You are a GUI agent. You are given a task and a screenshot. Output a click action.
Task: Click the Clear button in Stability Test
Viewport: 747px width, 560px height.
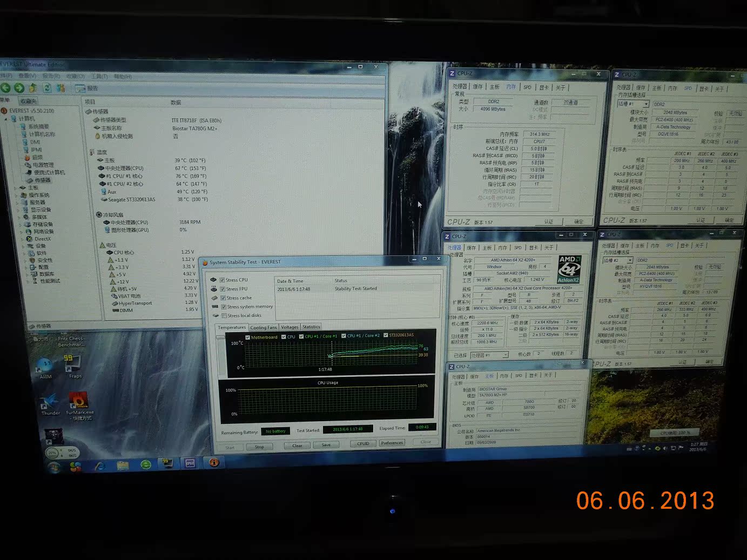coord(297,446)
